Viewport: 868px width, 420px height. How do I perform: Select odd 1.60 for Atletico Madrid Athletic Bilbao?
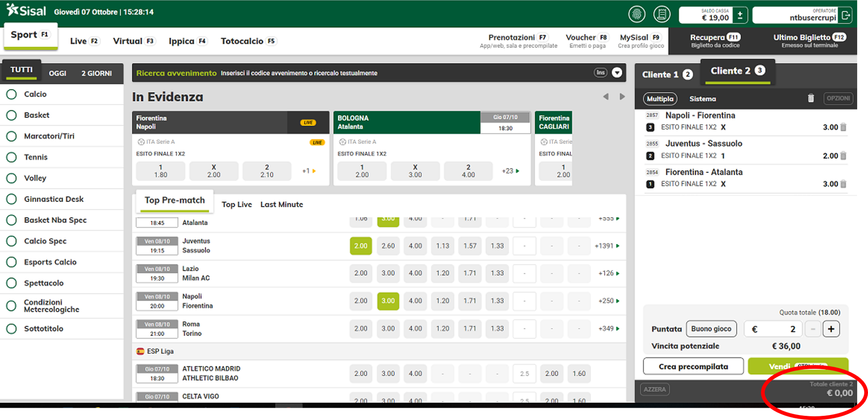point(579,373)
